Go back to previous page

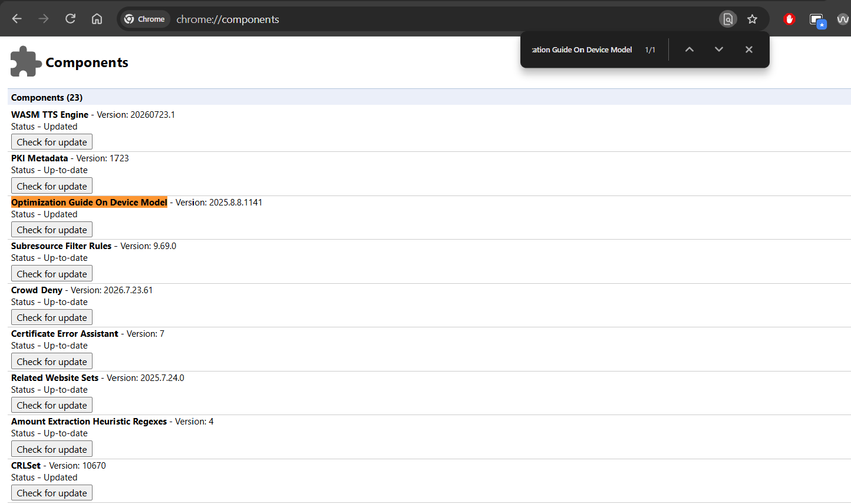17,19
